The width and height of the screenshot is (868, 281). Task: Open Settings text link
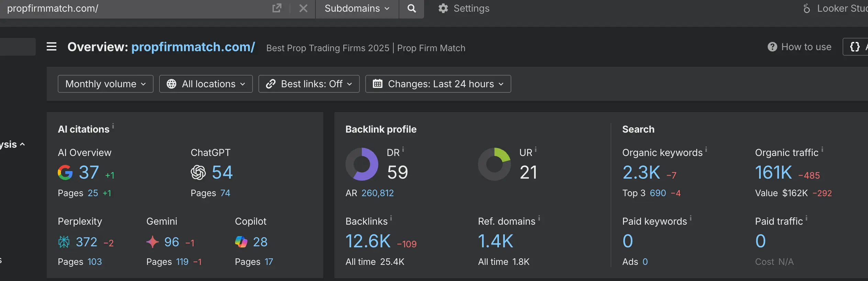click(x=471, y=8)
